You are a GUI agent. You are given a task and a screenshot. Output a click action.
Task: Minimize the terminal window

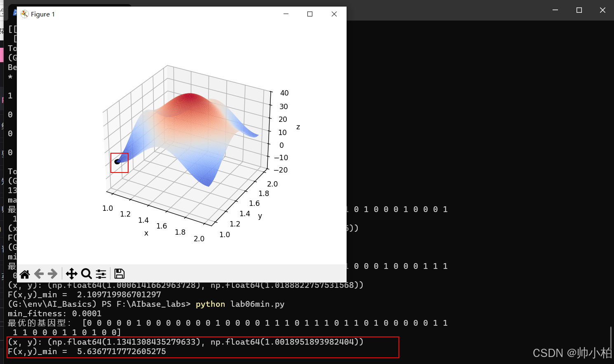point(555,10)
